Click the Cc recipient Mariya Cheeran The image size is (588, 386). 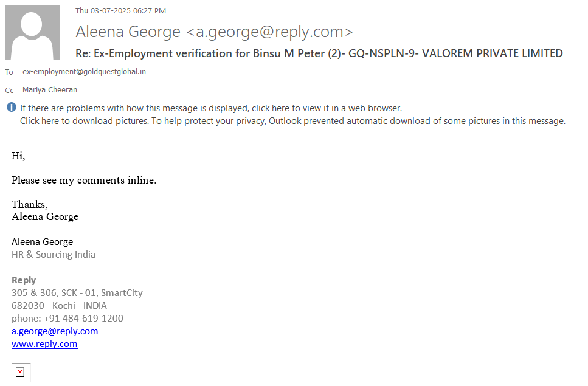pos(50,90)
